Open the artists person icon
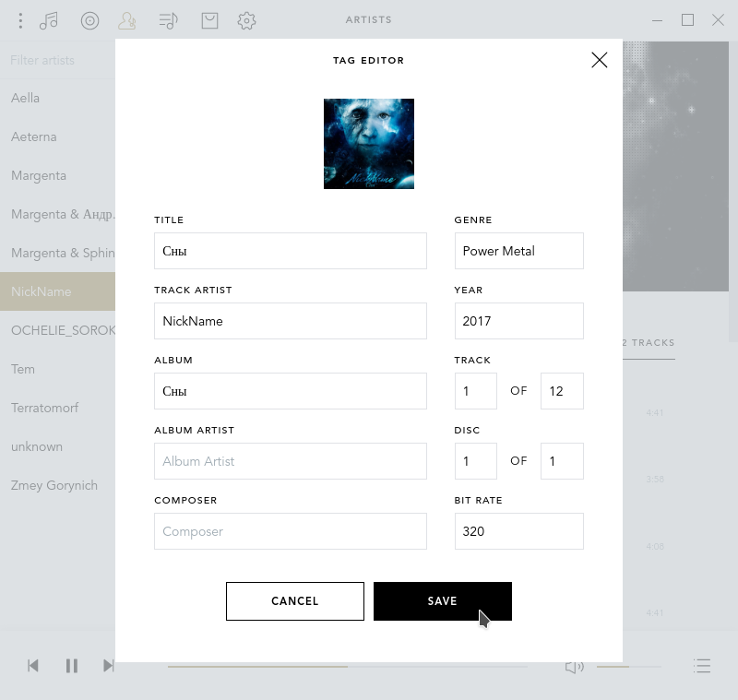Viewport: 738px width, 700px height. [x=127, y=20]
